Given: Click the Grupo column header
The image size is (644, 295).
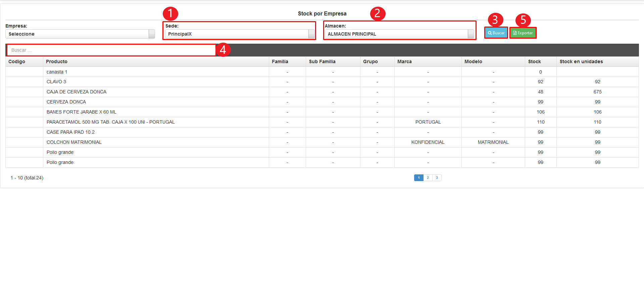Looking at the screenshot, I should tap(377, 61).
